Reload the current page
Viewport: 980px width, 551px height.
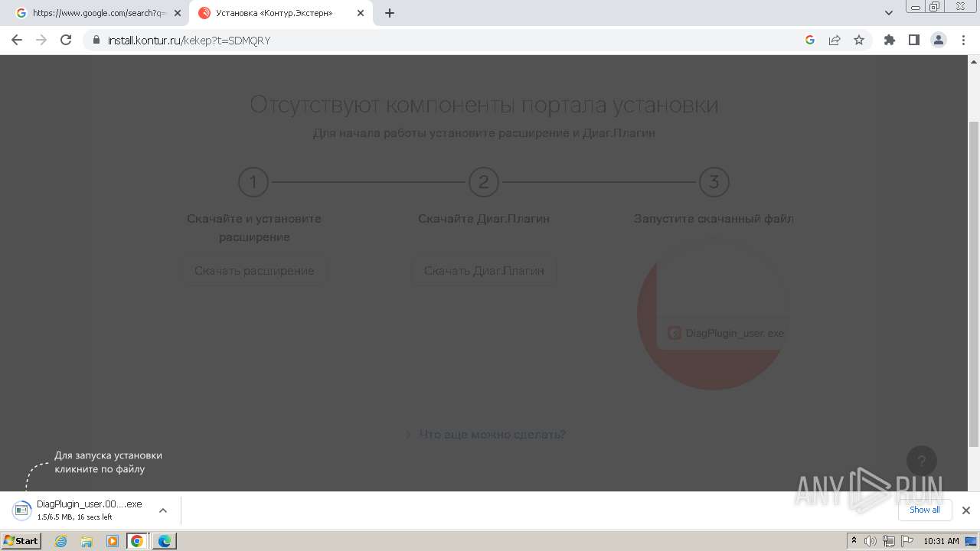[x=66, y=40]
